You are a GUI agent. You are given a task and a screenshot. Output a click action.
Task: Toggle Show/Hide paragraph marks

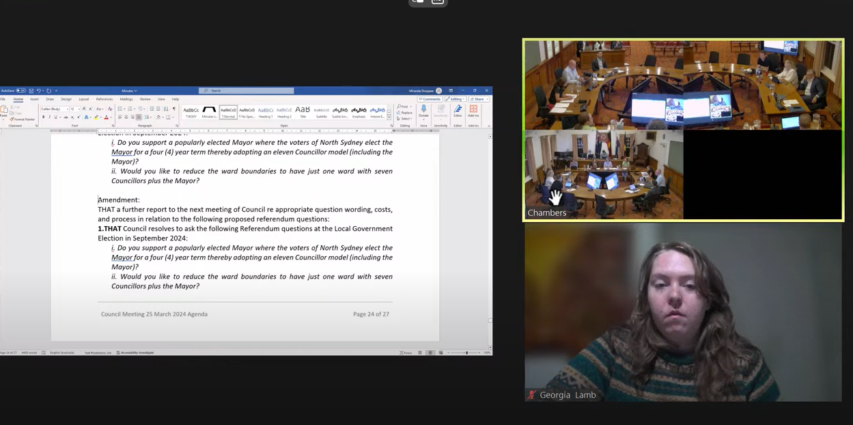tap(174, 109)
